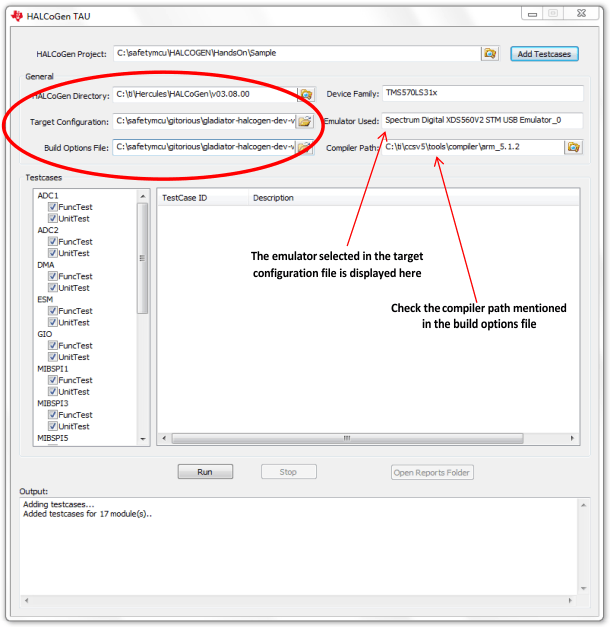Minimize the HALCoGen TAU window
Viewport: 610px width, 627px height.
(532, 14)
